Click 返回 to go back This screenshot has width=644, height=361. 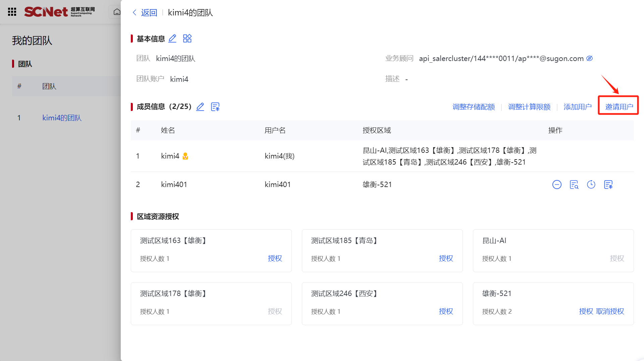pos(149,12)
